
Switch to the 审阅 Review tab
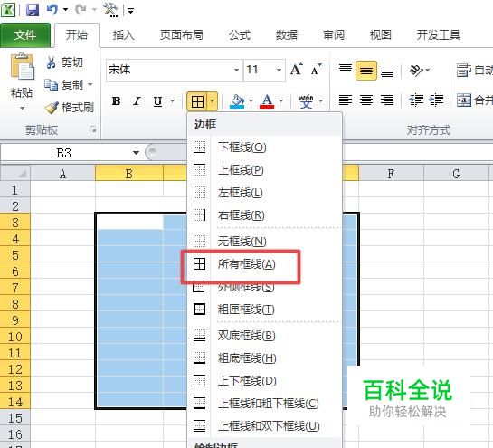(x=334, y=35)
